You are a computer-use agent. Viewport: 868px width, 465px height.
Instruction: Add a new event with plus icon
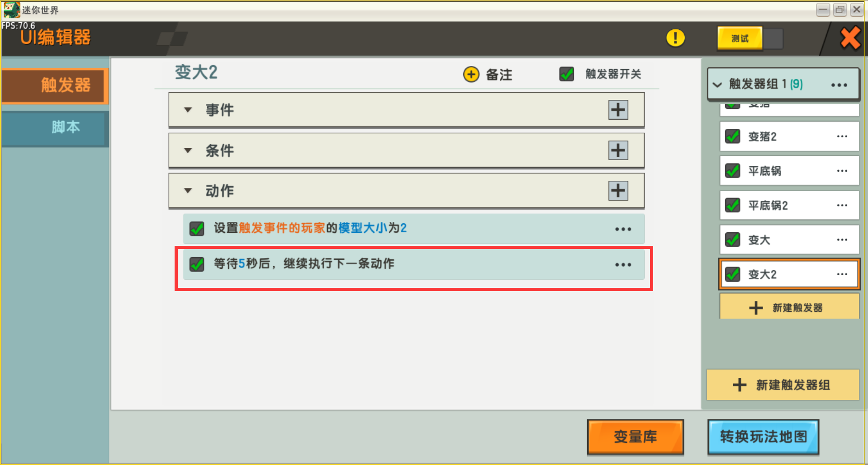[x=618, y=110]
